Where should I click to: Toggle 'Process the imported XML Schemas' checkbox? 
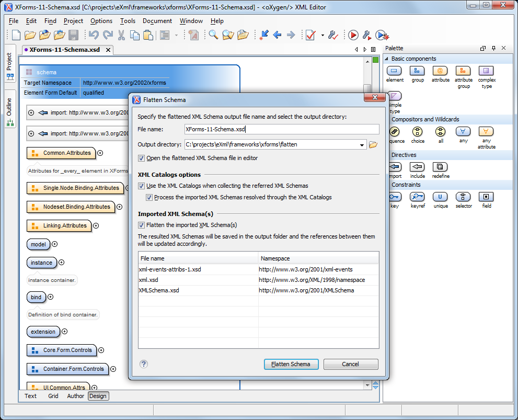(149, 197)
